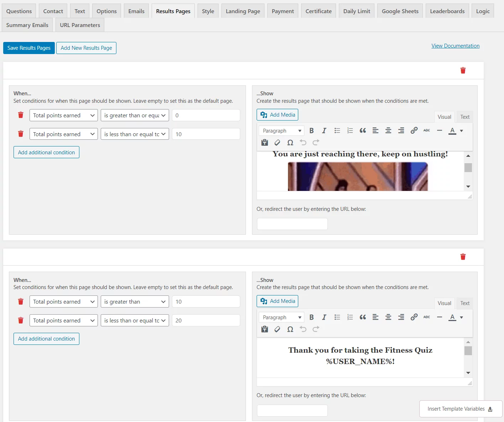This screenshot has width=504, height=422.
Task: Toggle Italic in the first editor
Action: (324, 130)
